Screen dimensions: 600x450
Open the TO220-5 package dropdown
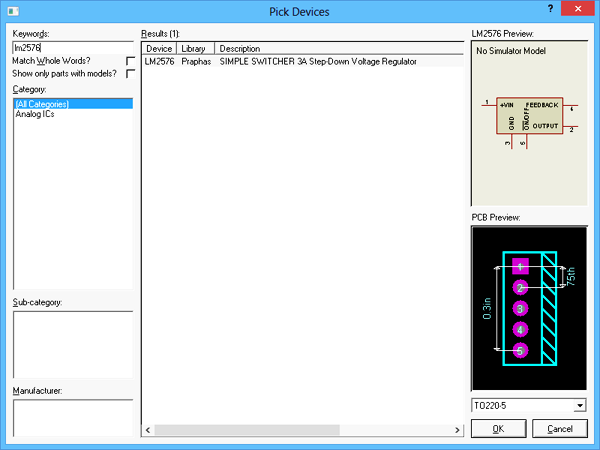[580, 406]
